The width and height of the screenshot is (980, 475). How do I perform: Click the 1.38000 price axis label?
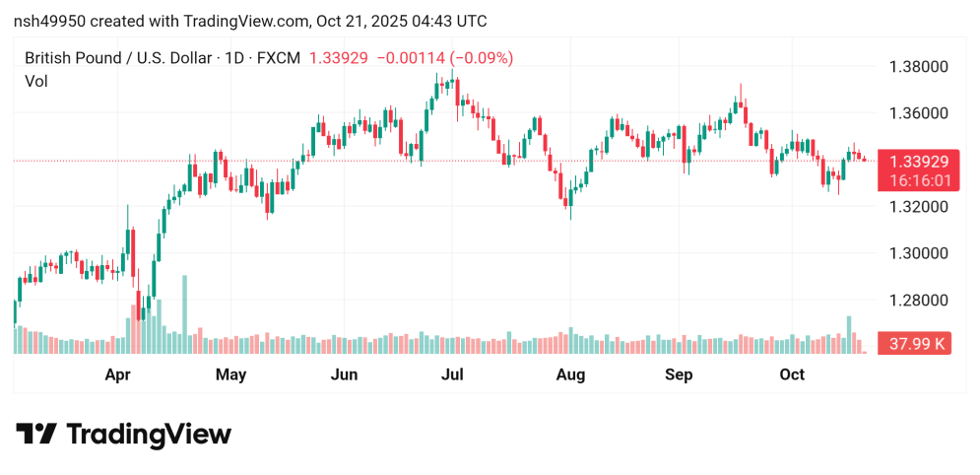(x=919, y=67)
